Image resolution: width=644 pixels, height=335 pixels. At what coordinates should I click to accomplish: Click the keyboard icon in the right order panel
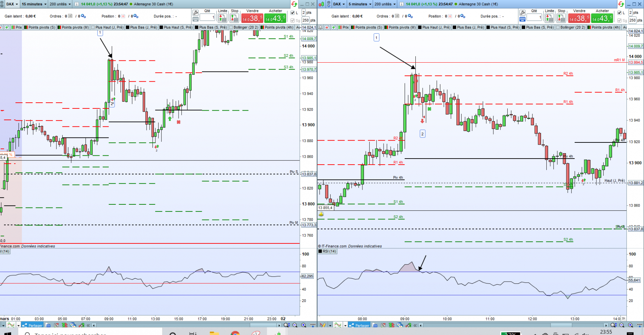[522, 19]
